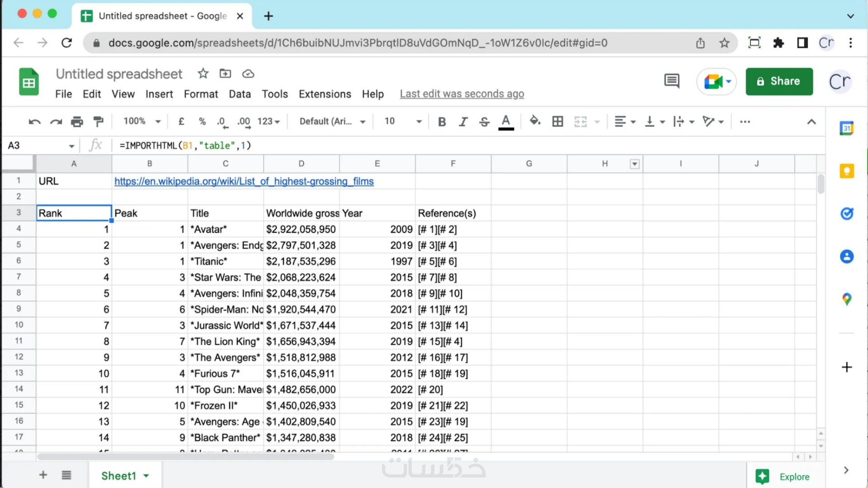Viewport: 868px width, 488px height.
Task: Click the print icon in toolbar
Action: pos(77,122)
